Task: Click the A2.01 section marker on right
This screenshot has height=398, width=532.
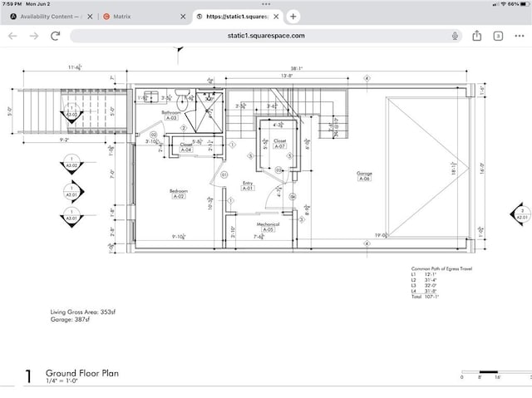Action: pos(521,214)
